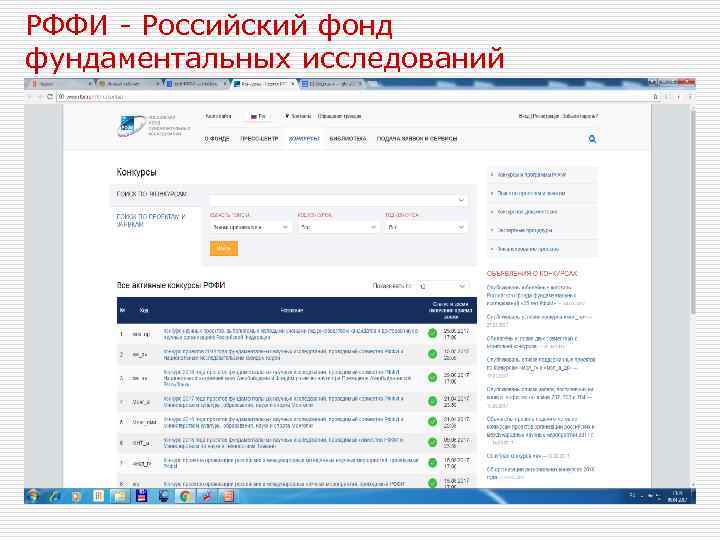Click green status icon in competition row 4

(x=432, y=401)
